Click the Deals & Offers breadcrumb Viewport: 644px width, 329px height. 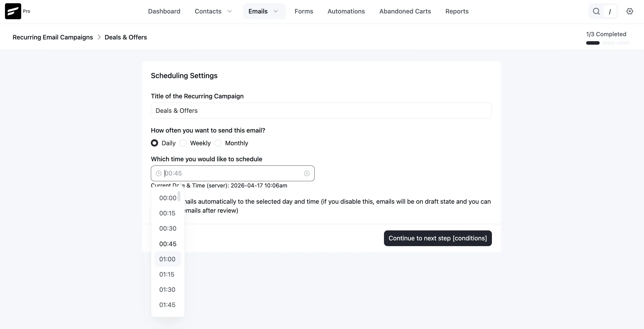pyautogui.click(x=126, y=37)
